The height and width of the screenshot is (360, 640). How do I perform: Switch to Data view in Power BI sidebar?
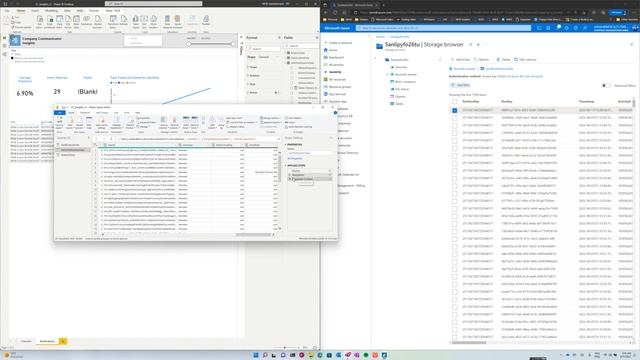click(x=4, y=46)
